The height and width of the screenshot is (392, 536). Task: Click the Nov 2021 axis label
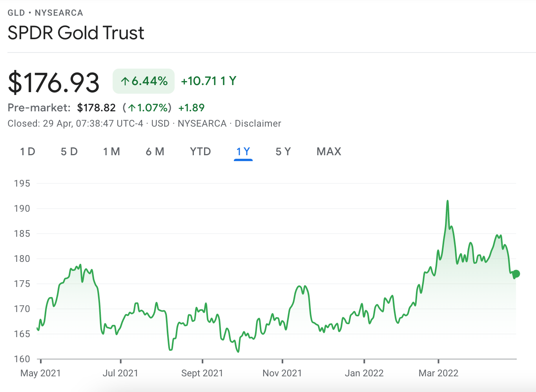coord(282,373)
